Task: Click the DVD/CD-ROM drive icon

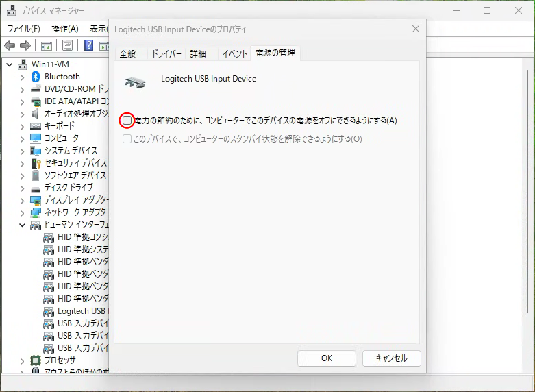Action: tap(36, 89)
